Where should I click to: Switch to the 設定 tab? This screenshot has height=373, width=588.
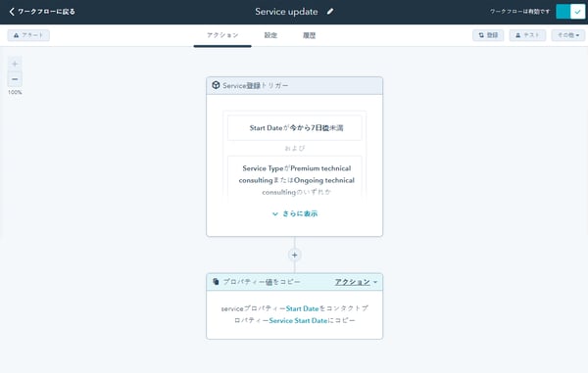coord(270,35)
